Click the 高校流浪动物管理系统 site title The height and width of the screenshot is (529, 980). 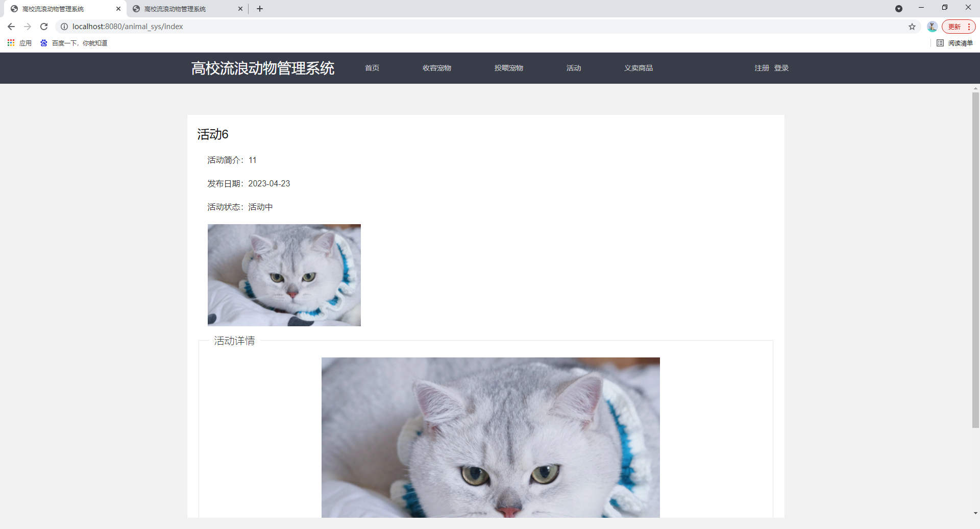263,68
